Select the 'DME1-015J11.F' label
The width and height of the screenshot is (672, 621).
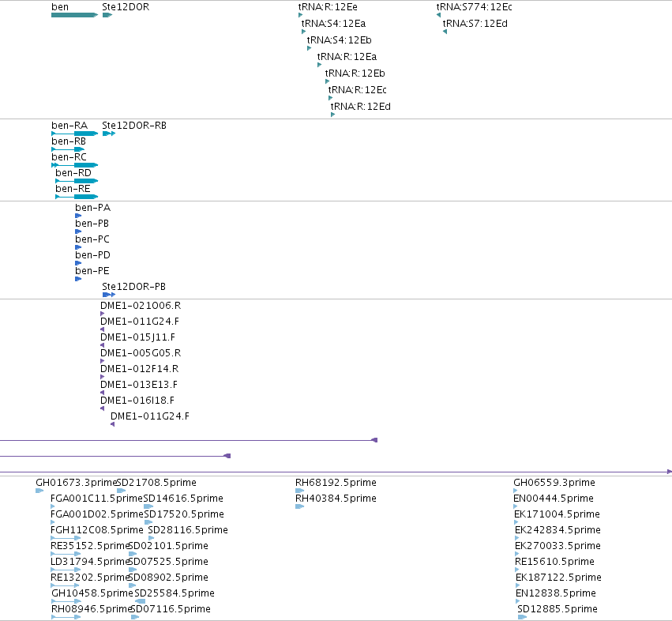pos(137,337)
